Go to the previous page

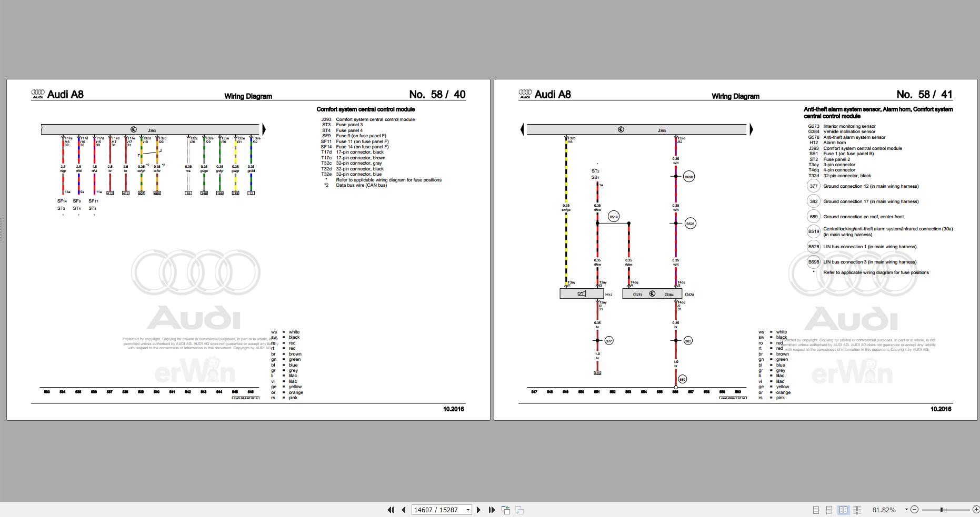click(x=404, y=510)
